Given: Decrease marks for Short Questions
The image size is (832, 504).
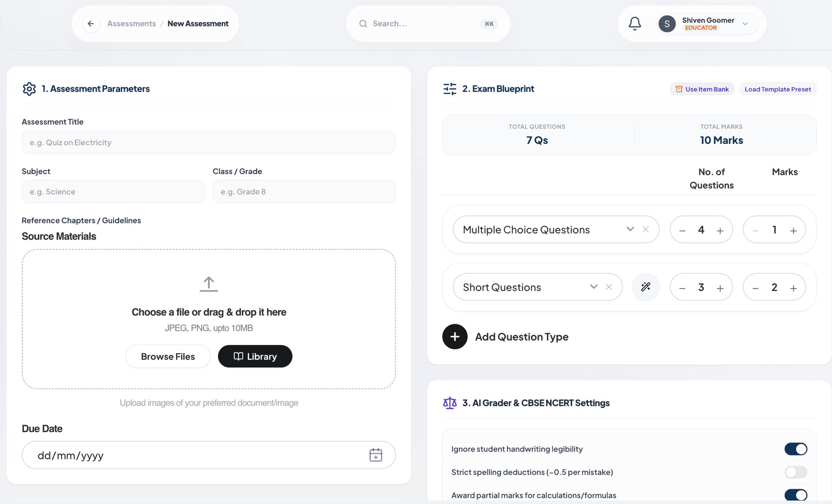Looking at the screenshot, I should tap(755, 288).
